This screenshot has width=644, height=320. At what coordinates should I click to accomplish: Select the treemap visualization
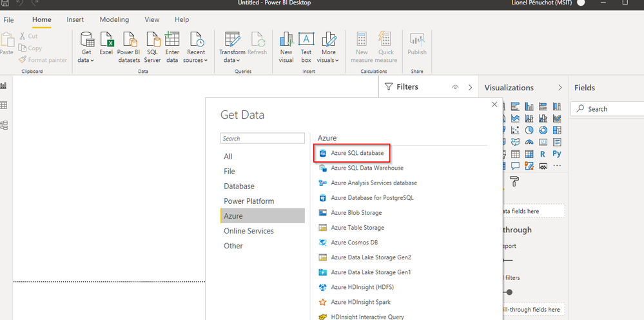[x=557, y=130]
